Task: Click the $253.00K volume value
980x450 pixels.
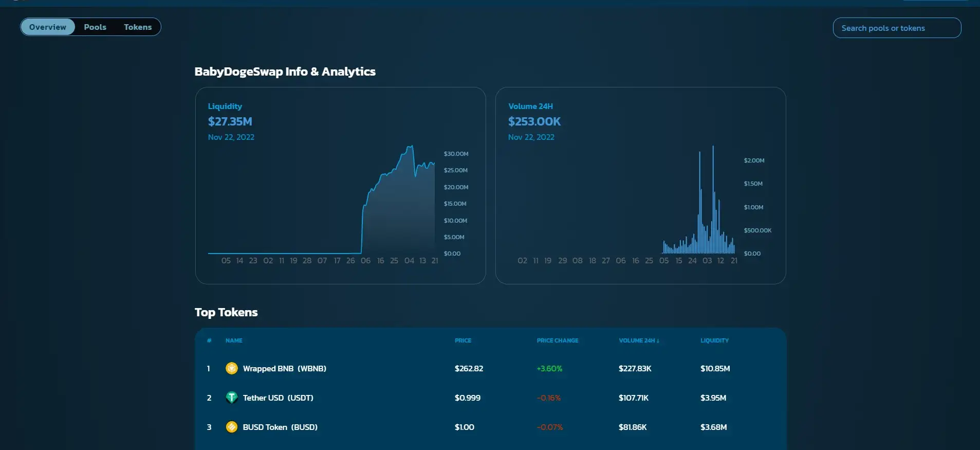Action: (x=534, y=122)
